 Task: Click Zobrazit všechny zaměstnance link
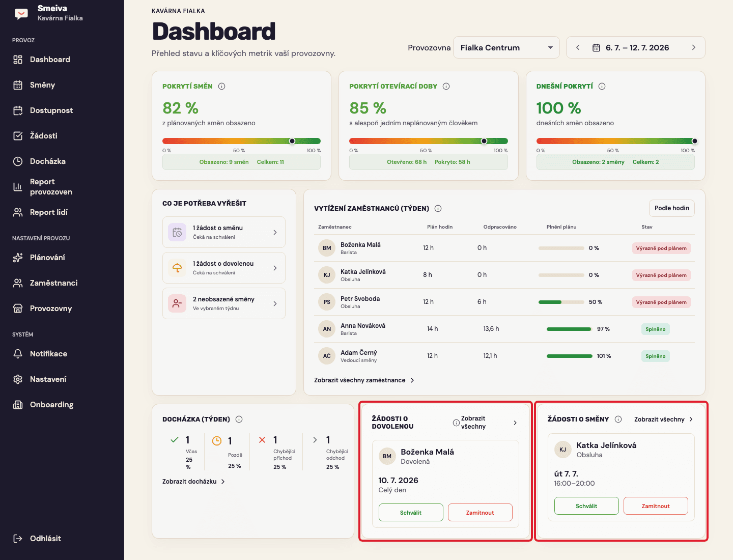[x=364, y=380]
